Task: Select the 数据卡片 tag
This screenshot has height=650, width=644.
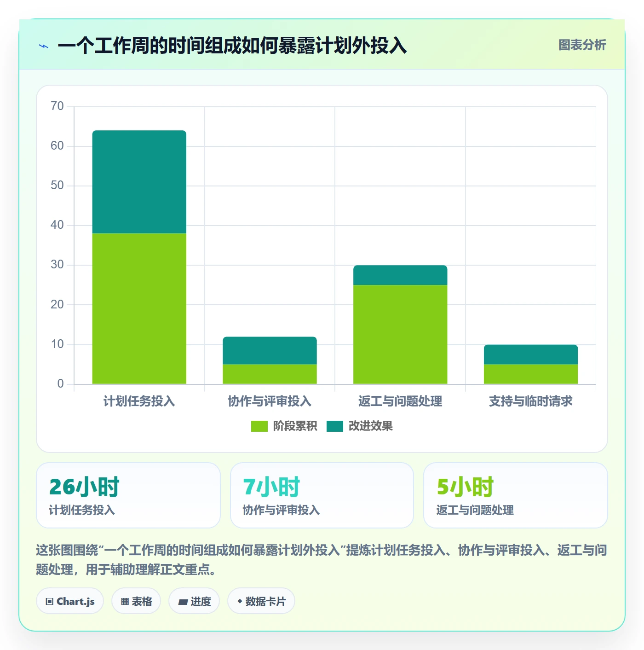Action: click(261, 601)
